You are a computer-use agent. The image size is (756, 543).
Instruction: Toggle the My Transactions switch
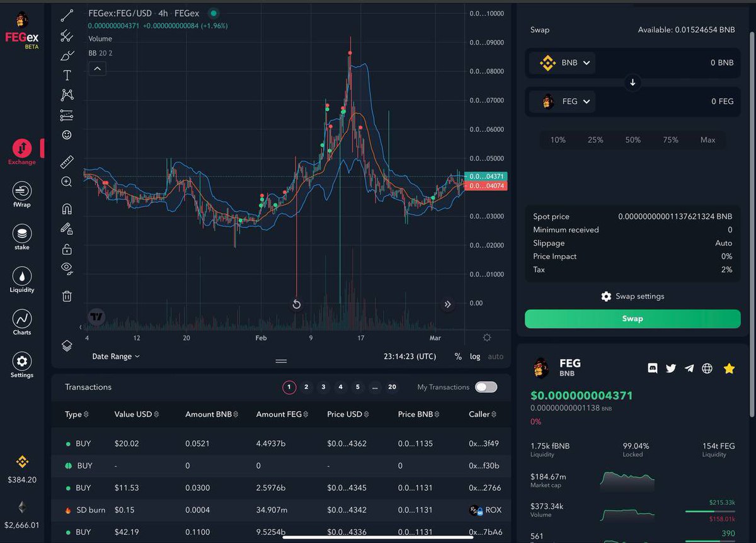click(486, 387)
